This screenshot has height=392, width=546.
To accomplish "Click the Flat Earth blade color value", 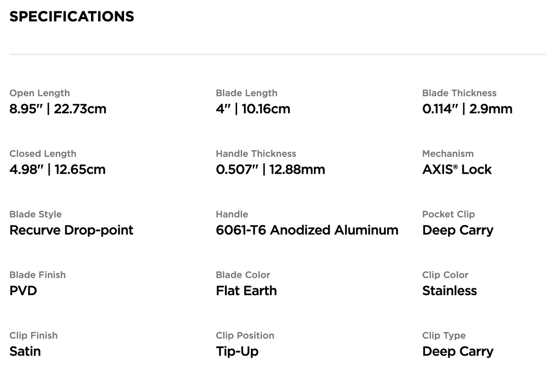I will tap(246, 291).
